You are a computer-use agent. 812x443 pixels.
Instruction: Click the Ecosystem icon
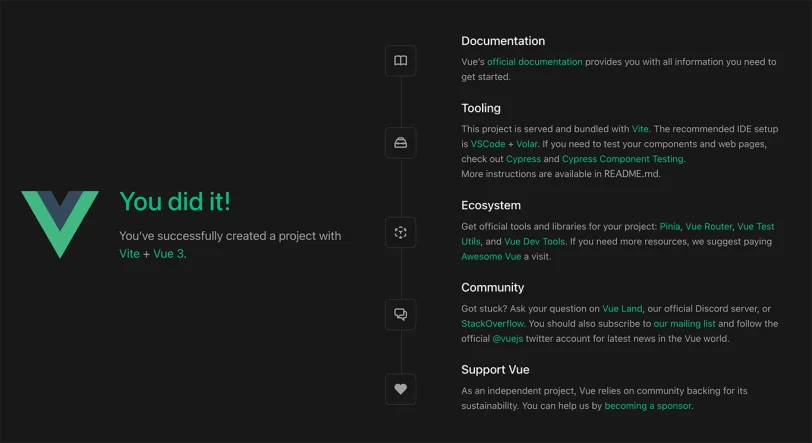click(400, 232)
